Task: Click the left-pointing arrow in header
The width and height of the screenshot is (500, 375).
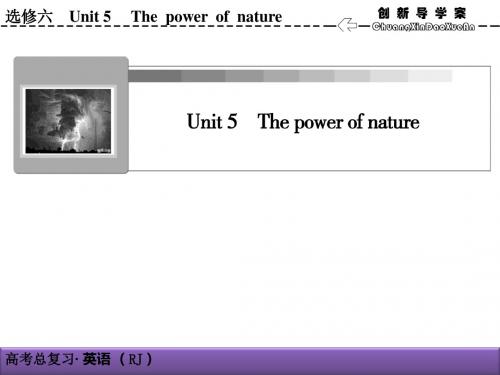Action: [347, 25]
